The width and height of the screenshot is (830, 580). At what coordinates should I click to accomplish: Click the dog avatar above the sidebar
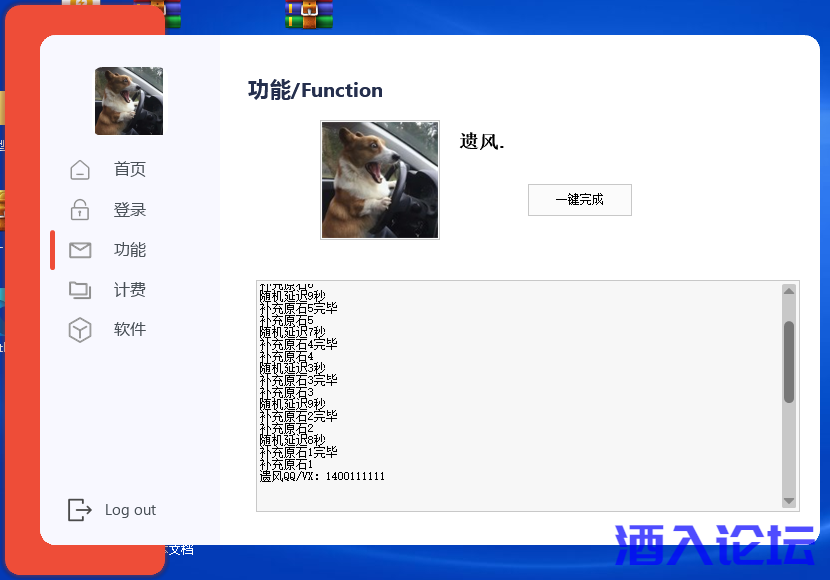pos(128,100)
